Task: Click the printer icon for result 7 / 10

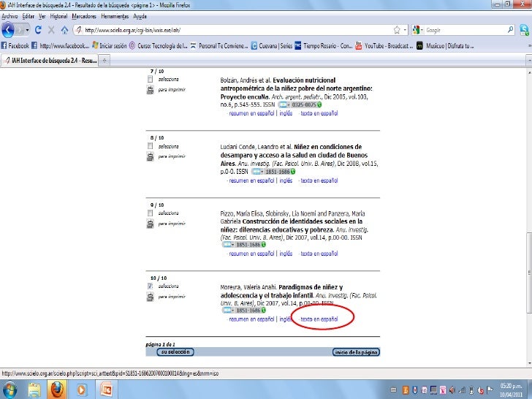Action: tap(150, 90)
